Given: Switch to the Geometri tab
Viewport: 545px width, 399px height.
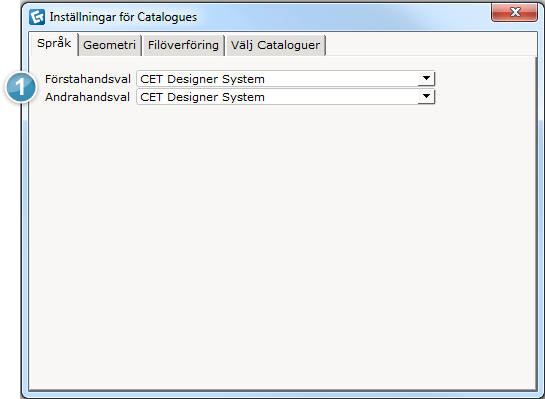Looking at the screenshot, I should [x=109, y=45].
